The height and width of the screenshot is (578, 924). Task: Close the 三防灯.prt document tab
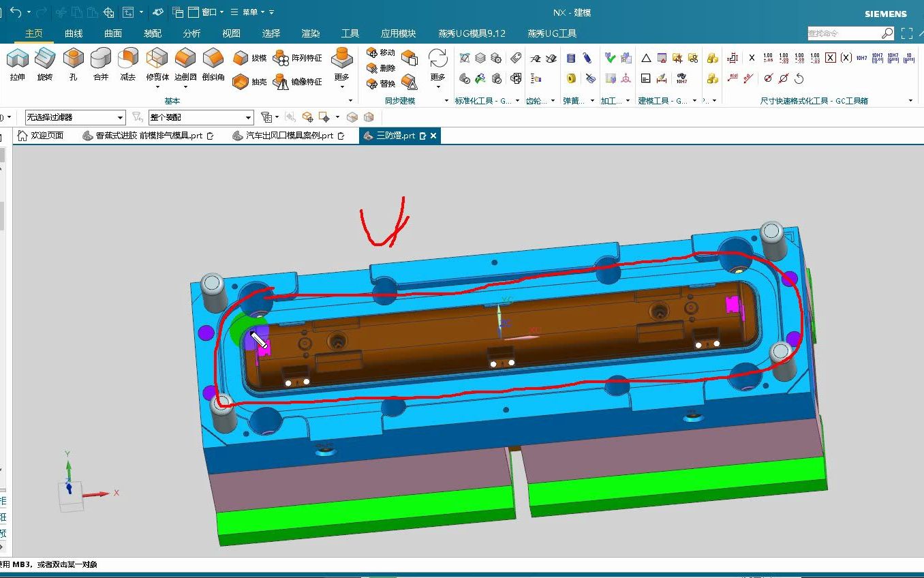coord(433,136)
